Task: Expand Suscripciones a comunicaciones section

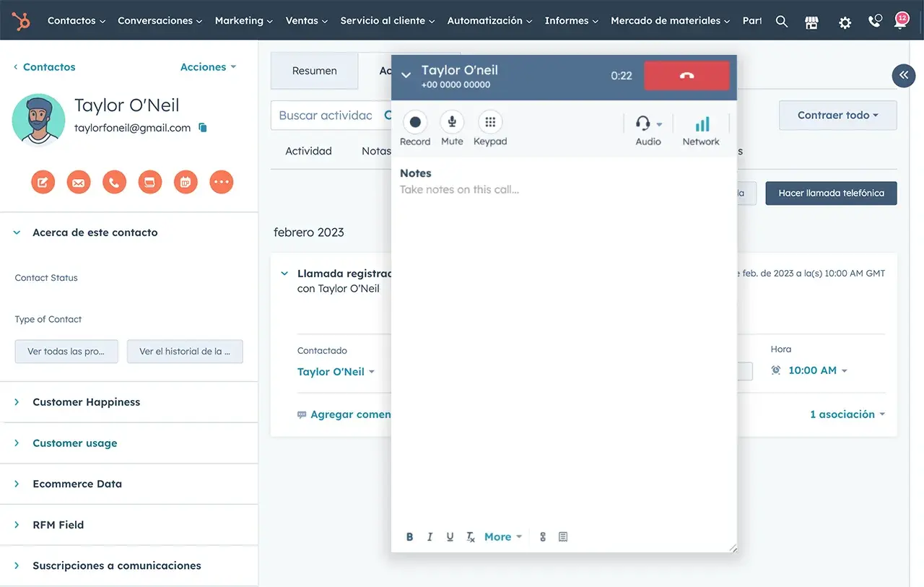Action: [x=17, y=566]
